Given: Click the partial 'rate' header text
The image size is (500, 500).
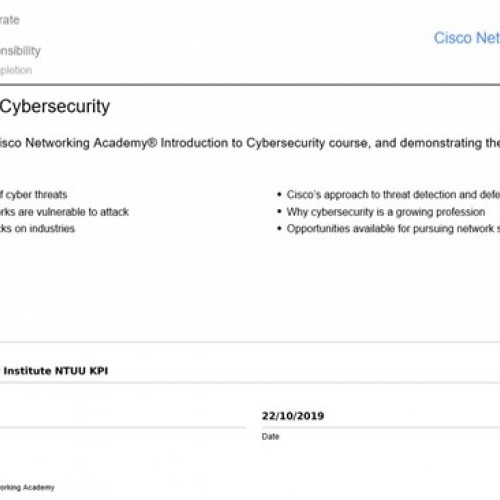Looking at the screenshot, I should pyautogui.click(x=10, y=20).
